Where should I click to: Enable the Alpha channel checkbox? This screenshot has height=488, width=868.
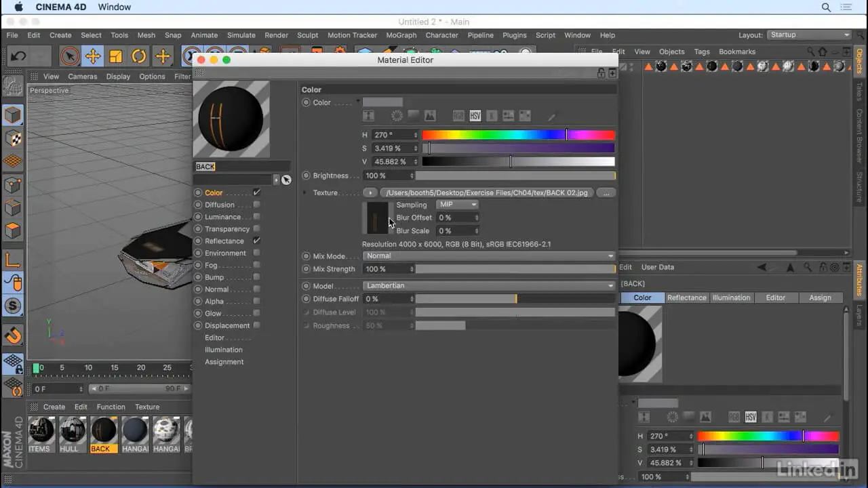click(x=256, y=301)
